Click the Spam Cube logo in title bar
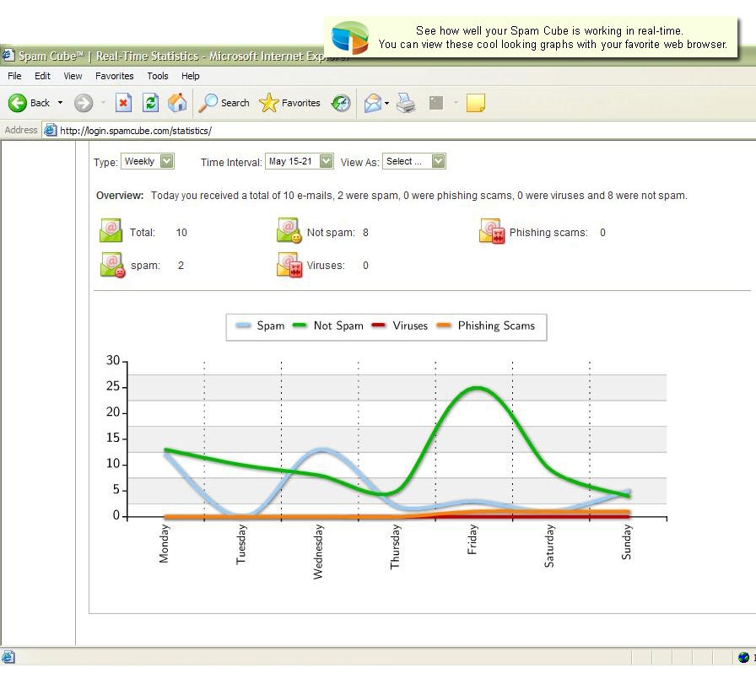 point(9,56)
